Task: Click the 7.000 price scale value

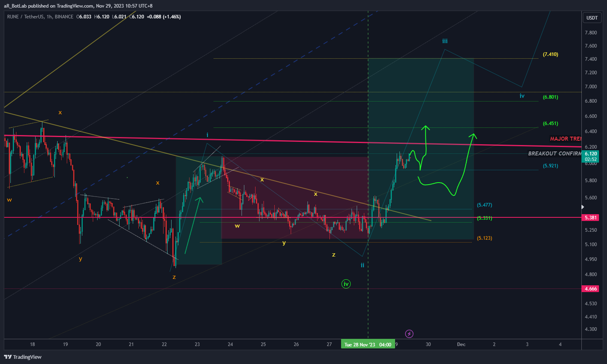Action: click(591, 87)
